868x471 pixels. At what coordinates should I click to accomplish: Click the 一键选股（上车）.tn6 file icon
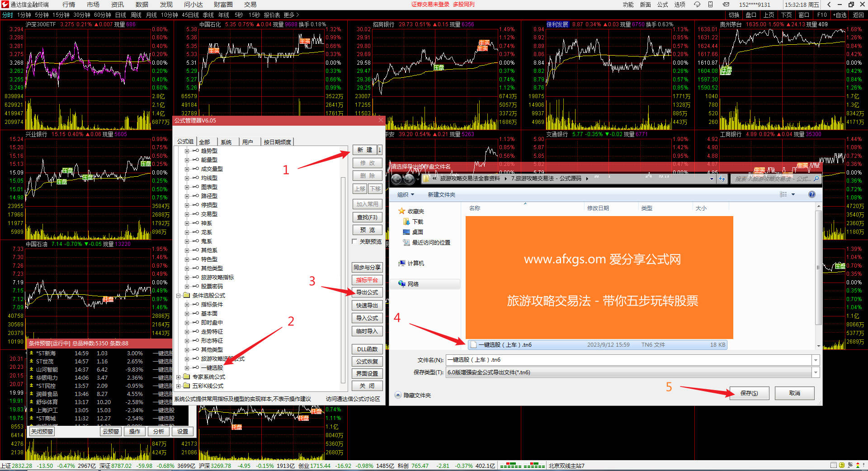pyautogui.click(x=473, y=345)
